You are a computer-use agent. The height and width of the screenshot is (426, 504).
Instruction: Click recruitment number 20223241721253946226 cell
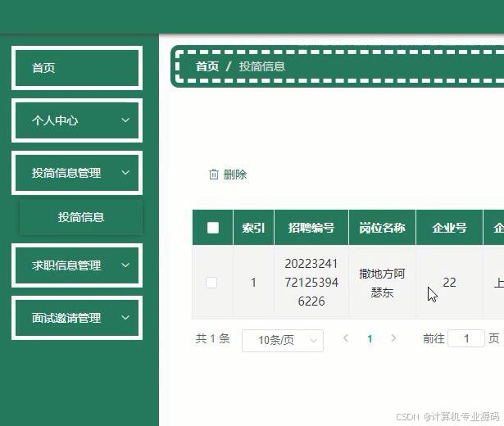(x=311, y=283)
